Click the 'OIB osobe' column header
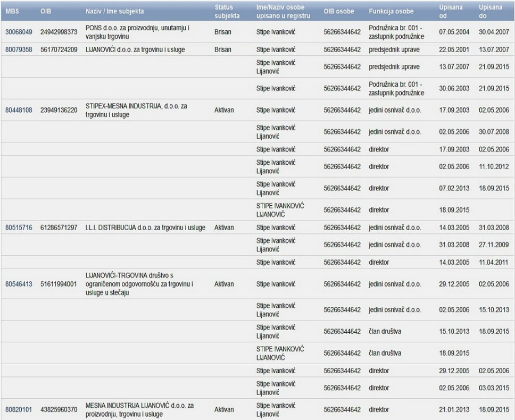 click(338, 11)
